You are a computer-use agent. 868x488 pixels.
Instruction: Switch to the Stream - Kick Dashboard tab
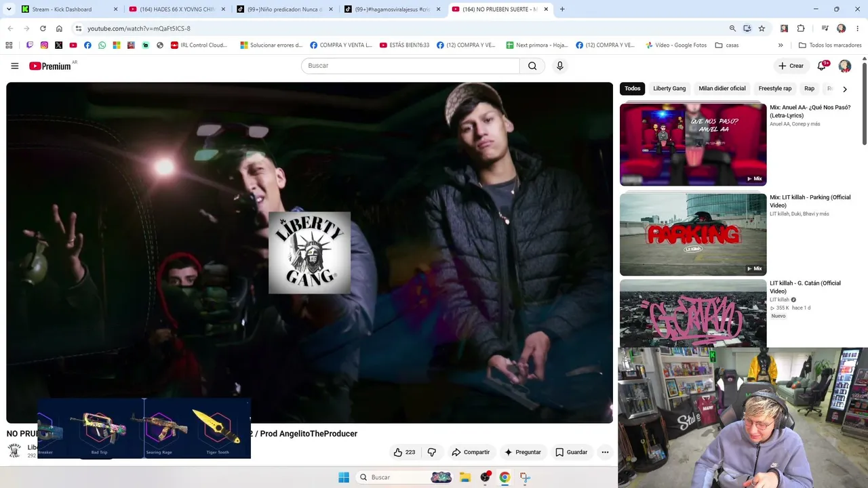coord(68,9)
